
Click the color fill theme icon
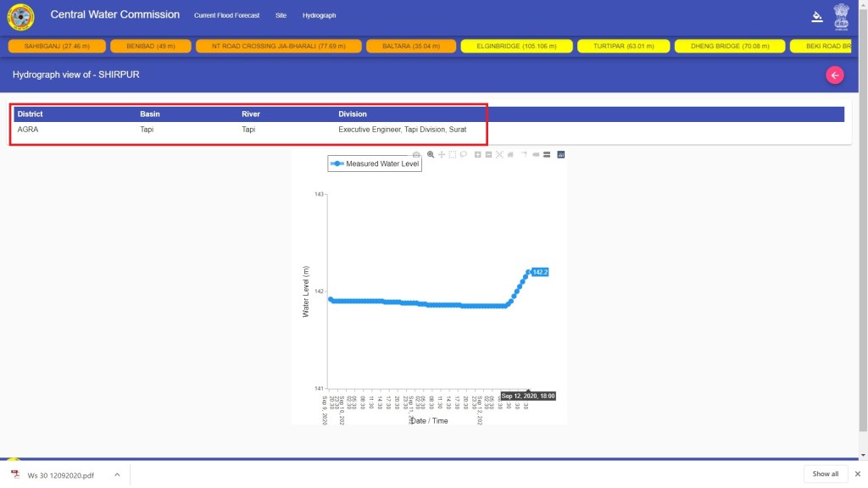(817, 16)
